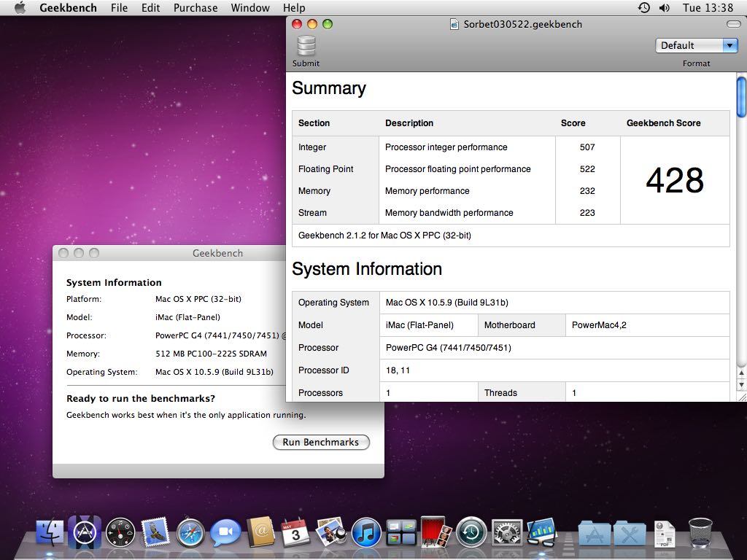Click 'Processor ID' value '18, 11'
Screen dimensions: 747x560
pos(398,370)
